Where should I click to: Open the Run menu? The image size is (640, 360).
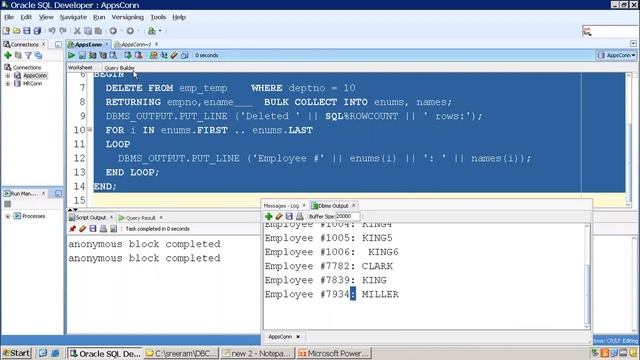click(99, 17)
